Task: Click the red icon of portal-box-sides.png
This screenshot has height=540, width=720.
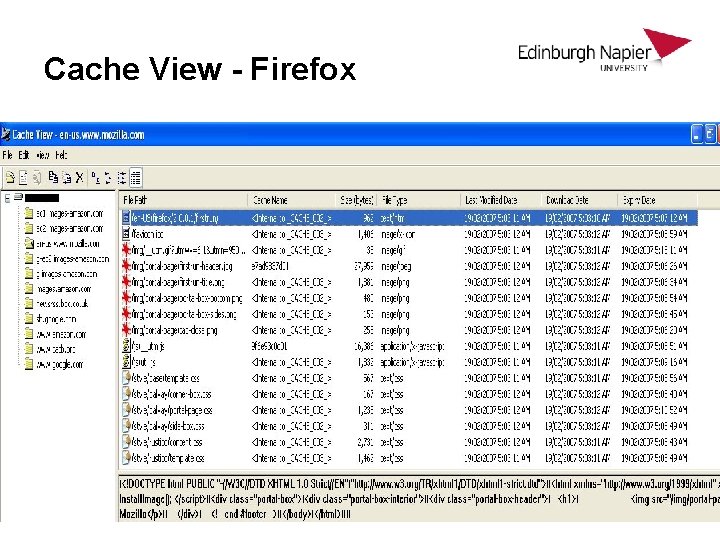Action: 126,314
